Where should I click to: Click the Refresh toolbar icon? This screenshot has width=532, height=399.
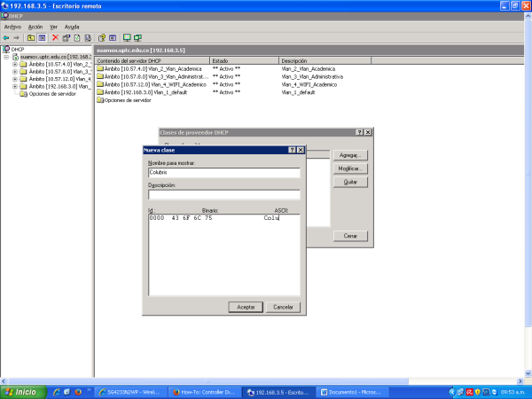click(x=77, y=37)
